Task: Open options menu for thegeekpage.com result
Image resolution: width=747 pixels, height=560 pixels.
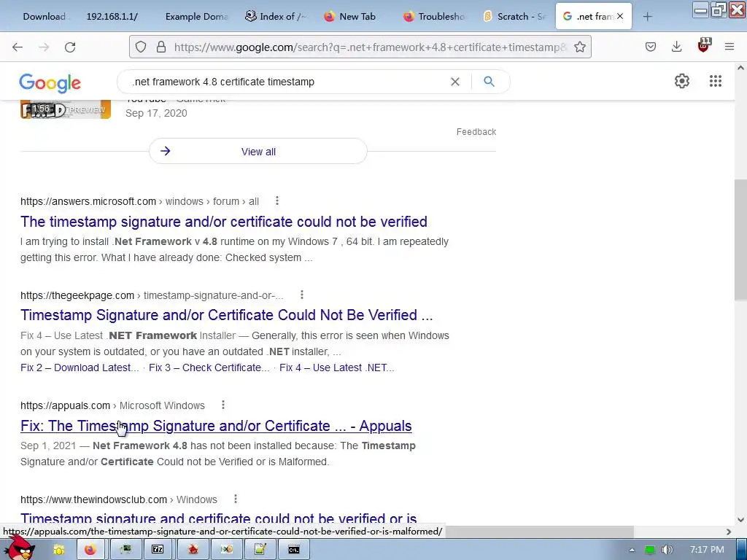Action: [x=301, y=295]
